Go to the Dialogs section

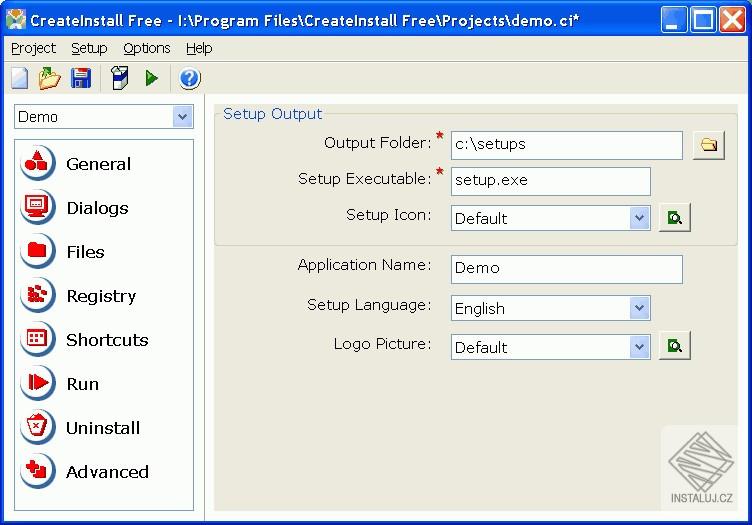click(97, 208)
